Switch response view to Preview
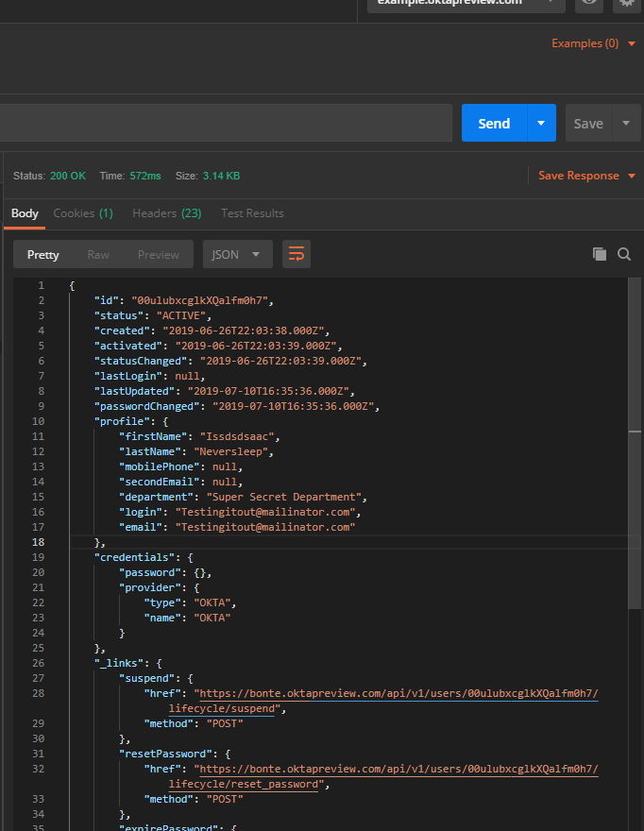644x831 pixels. click(x=159, y=254)
